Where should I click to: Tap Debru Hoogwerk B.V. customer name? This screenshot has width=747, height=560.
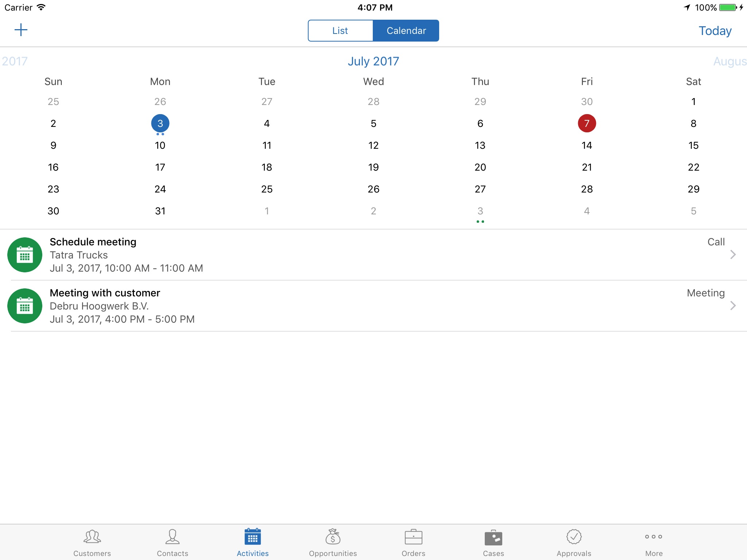(99, 306)
